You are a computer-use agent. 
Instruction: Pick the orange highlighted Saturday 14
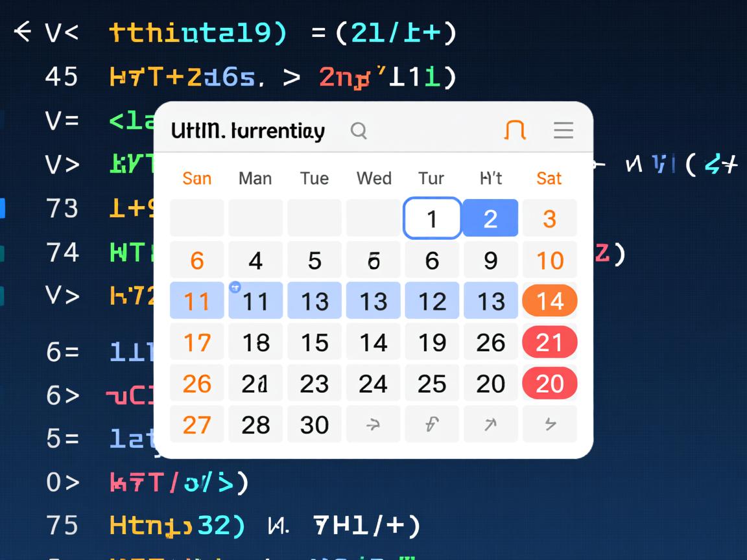pos(549,301)
